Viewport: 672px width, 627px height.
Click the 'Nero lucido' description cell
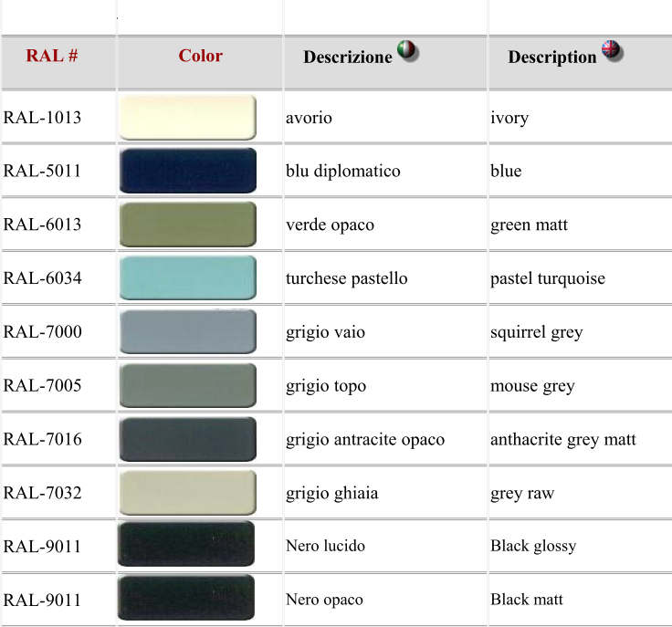click(325, 546)
